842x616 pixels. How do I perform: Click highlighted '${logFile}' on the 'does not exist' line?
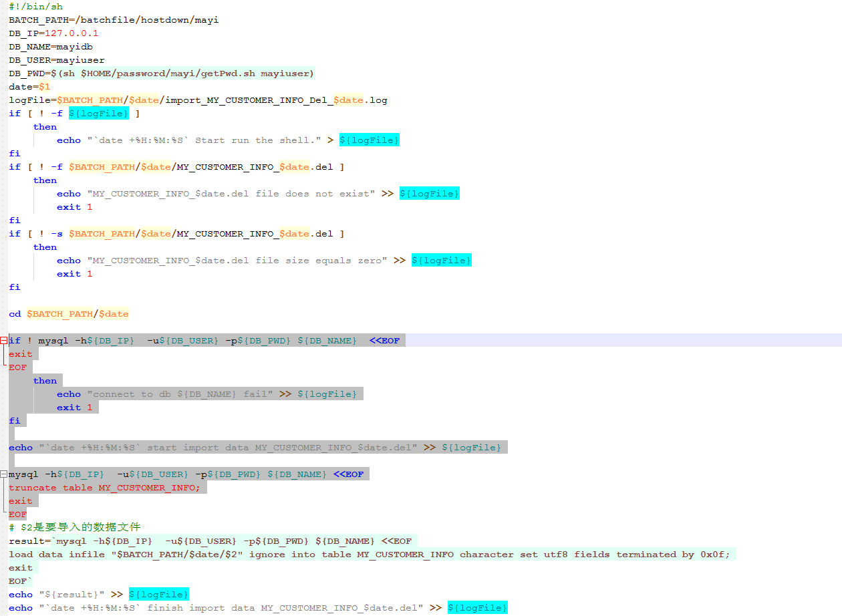click(429, 194)
